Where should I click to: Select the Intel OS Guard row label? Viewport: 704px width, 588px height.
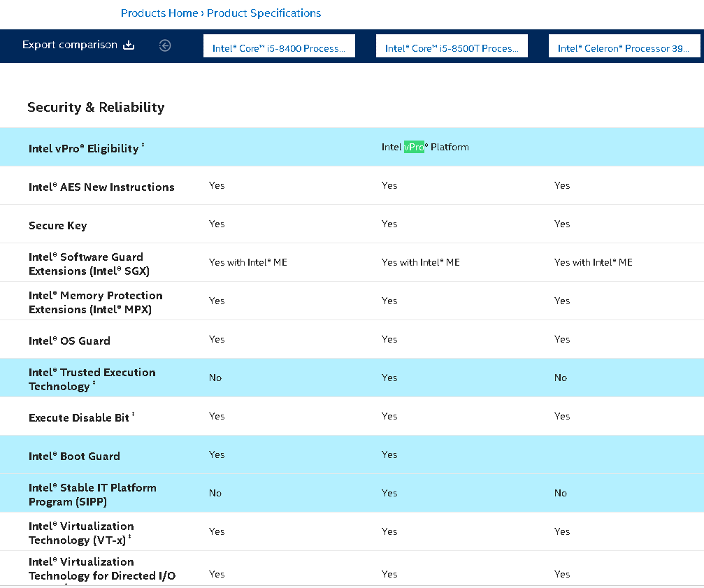[x=70, y=340]
